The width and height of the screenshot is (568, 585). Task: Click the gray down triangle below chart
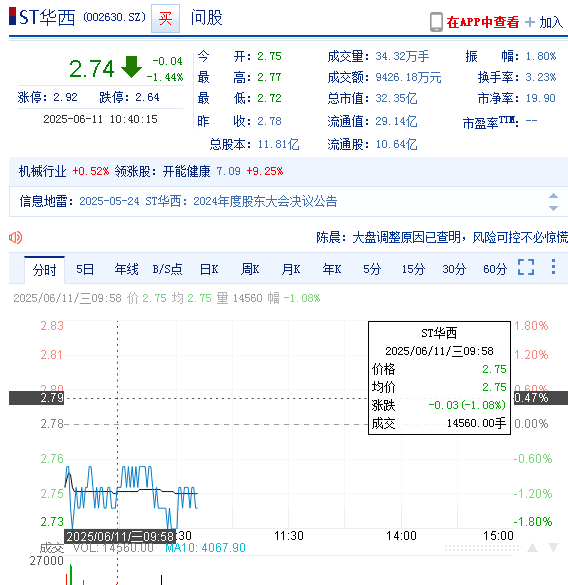(553, 548)
